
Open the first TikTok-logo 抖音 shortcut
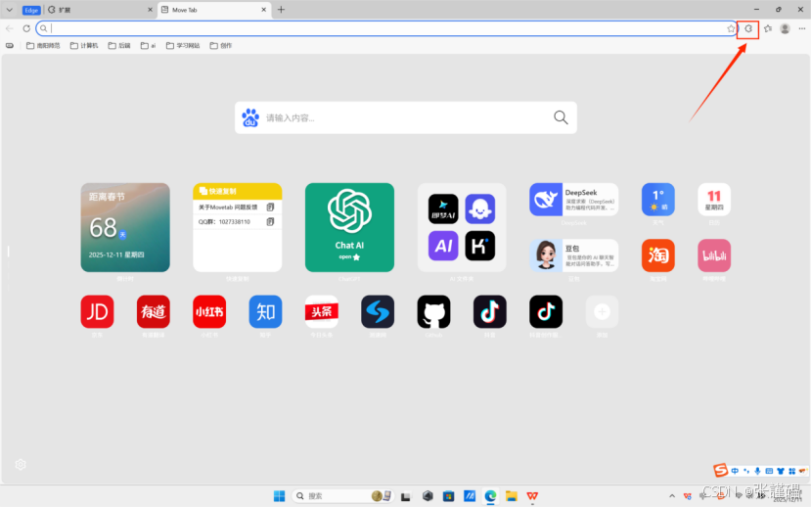click(490, 312)
